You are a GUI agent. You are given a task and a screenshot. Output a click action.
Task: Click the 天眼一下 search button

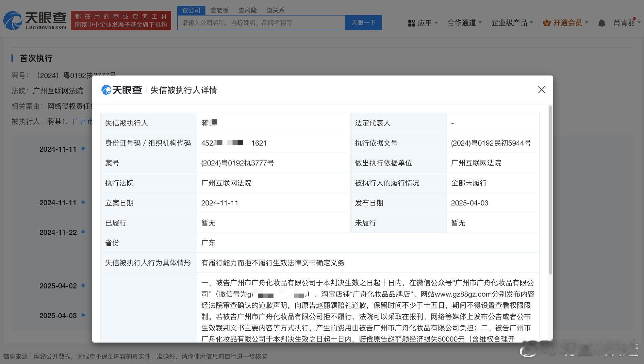pos(363,23)
